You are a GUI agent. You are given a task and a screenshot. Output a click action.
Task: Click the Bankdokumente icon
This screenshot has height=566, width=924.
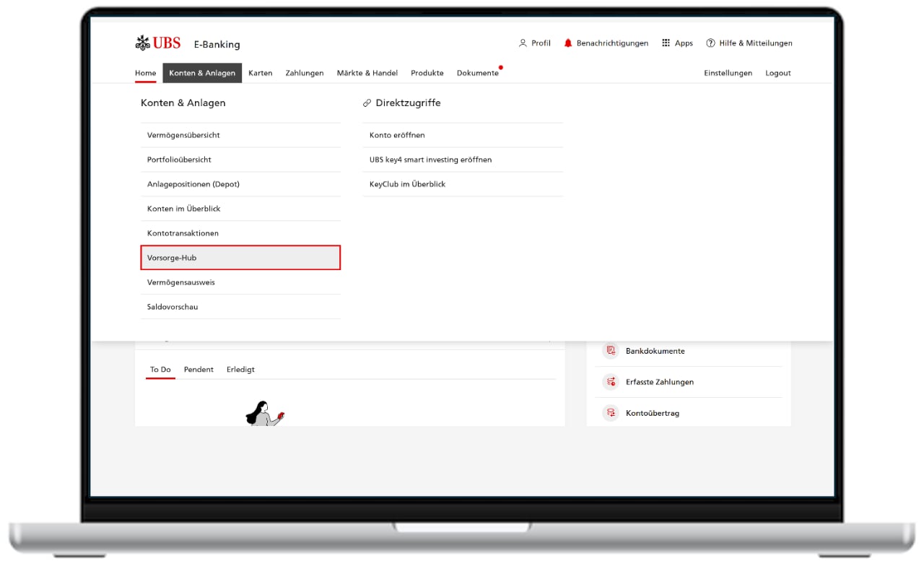pos(611,351)
